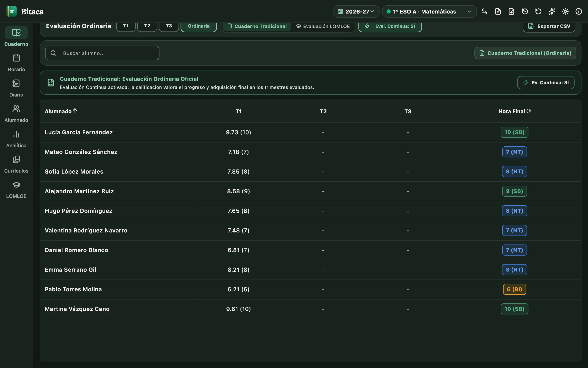
Task: Switch to Cuaderno Tradicional mode
Action: click(257, 26)
